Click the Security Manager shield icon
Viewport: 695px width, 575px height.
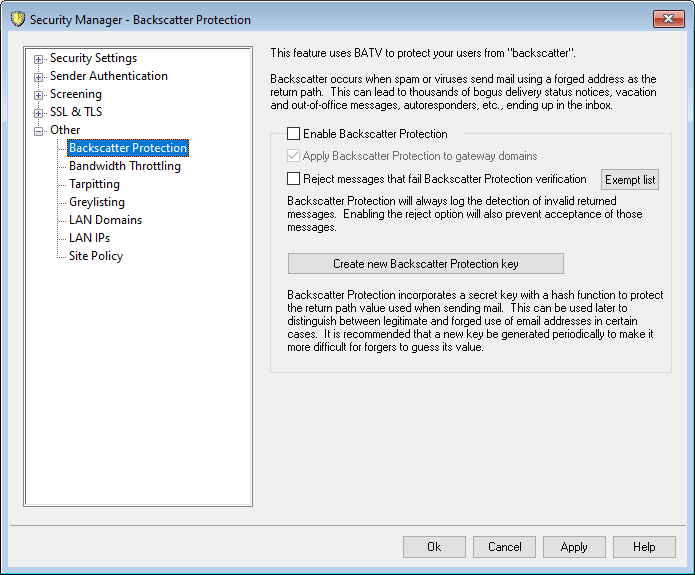(x=17, y=19)
